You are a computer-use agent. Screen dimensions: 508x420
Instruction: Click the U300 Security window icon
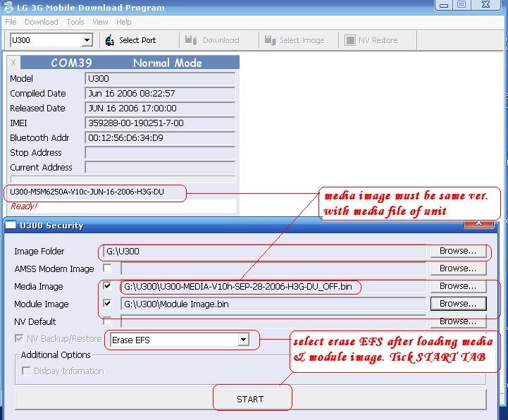click(x=11, y=225)
